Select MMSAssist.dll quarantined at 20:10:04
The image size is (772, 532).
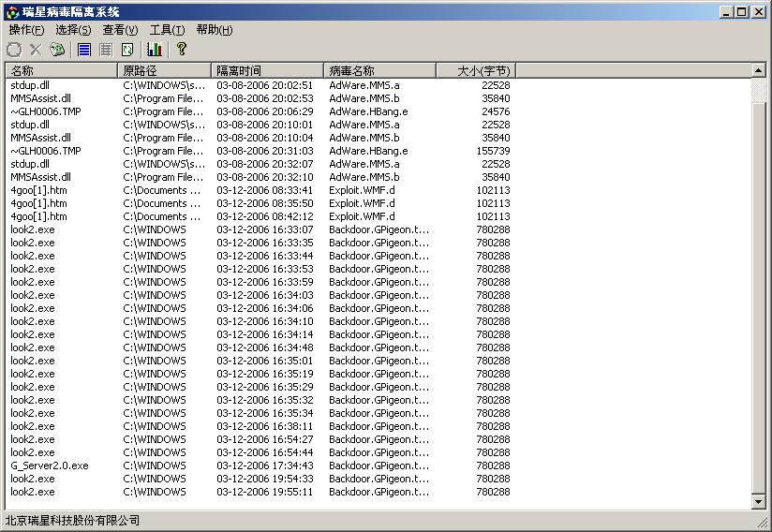[260, 138]
